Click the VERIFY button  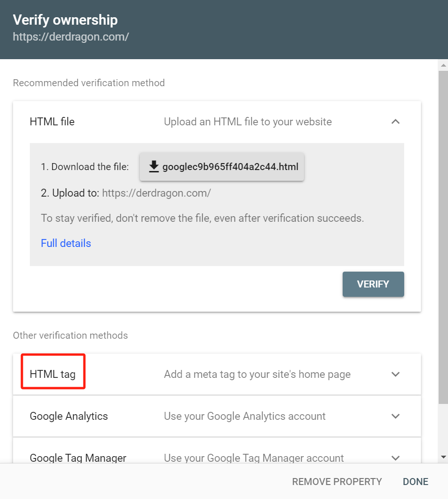373,284
